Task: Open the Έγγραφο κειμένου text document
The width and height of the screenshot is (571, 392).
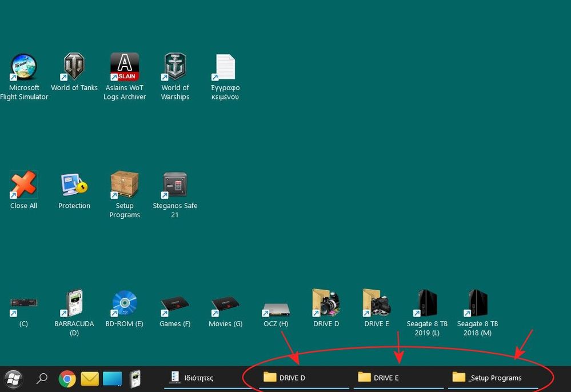Action: 225,66
